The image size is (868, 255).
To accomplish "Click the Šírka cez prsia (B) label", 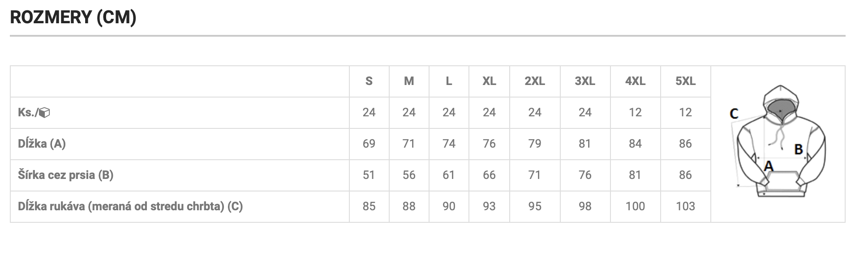I will tap(65, 175).
